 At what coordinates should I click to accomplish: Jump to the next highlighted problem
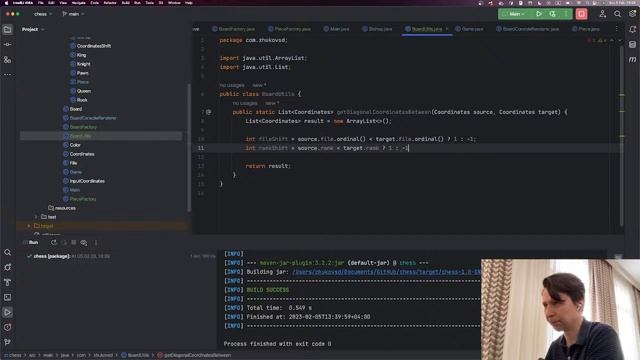620,40
